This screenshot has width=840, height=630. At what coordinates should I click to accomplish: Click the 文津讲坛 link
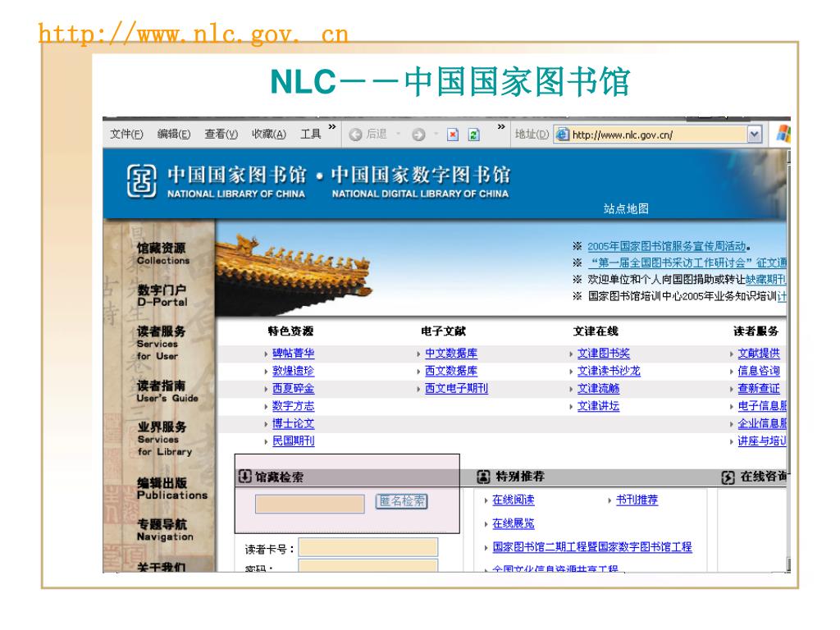(x=598, y=406)
